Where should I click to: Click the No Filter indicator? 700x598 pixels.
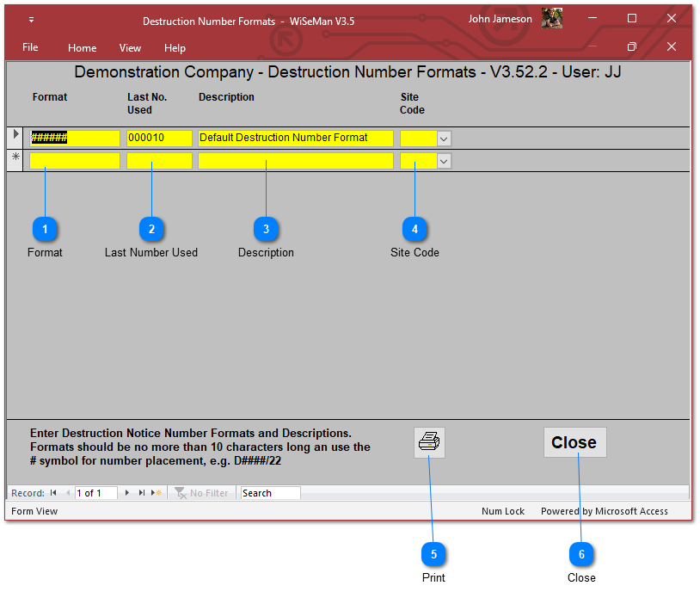click(x=202, y=493)
